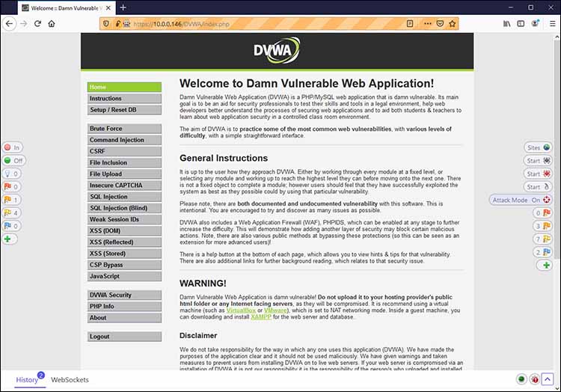This screenshot has width=561, height=392.
Task: Click the red bug icon in bottom bar
Action: [535, 379]
